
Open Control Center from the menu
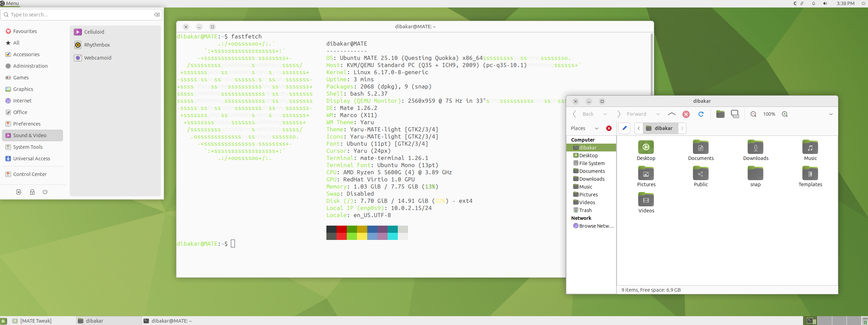coord(30,174)
